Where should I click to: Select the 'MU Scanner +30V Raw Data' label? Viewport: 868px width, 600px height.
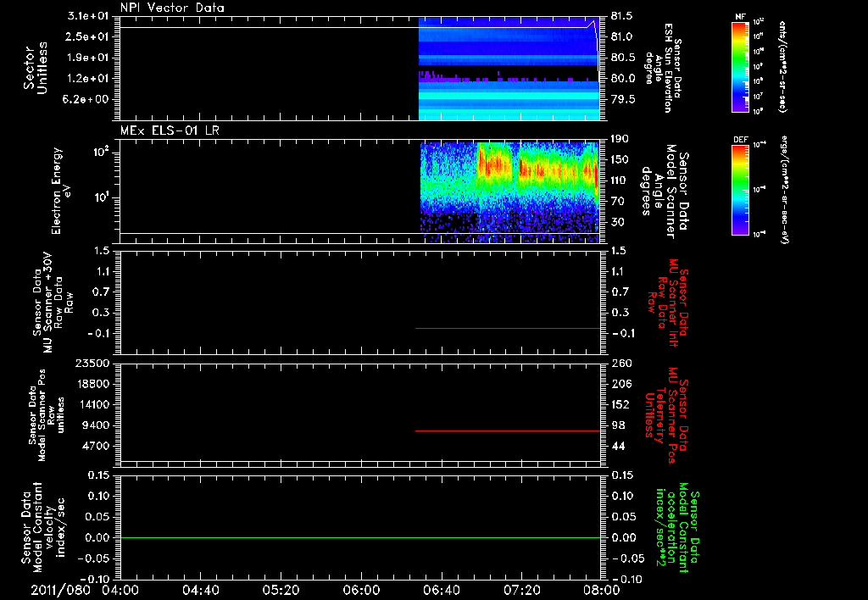[x=52, y=303]
